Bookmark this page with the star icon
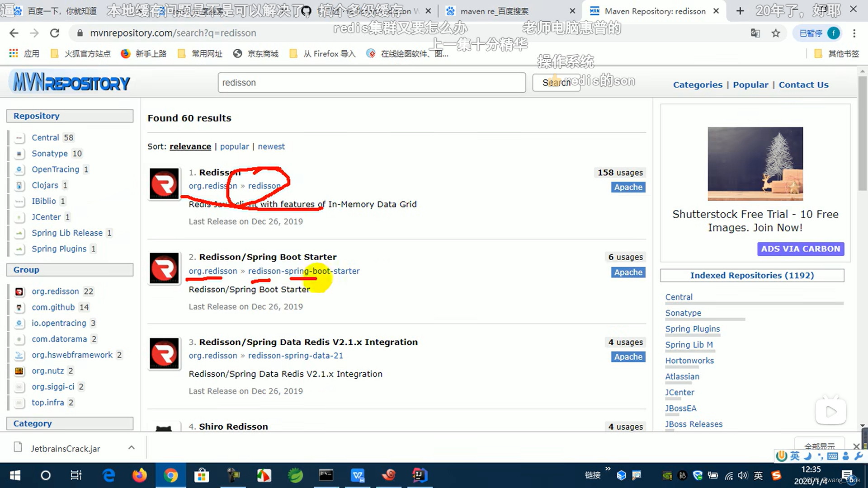868x488 pixels. [776, 33]
